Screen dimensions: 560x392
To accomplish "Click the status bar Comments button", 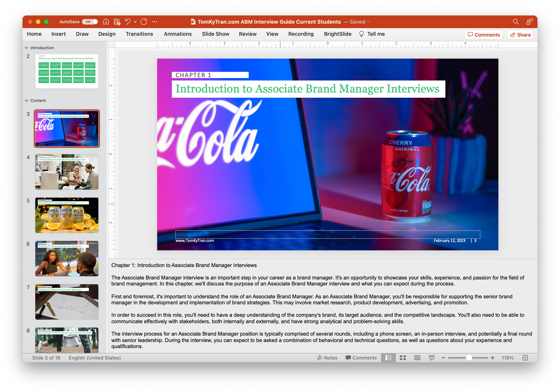I will click(361, 358).
